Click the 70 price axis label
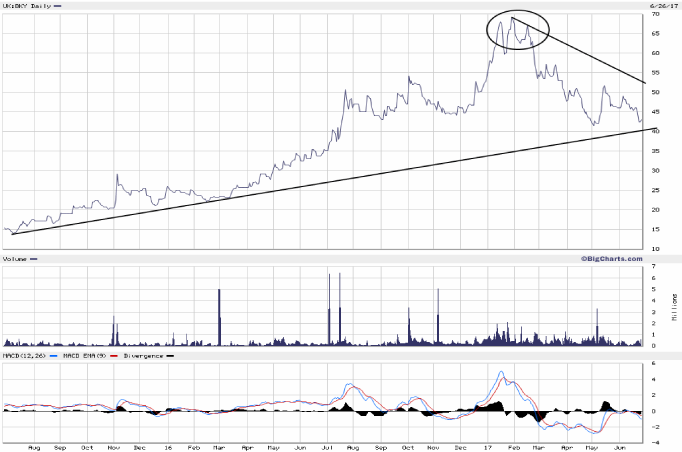682x452 pixels. click(655, 15)
